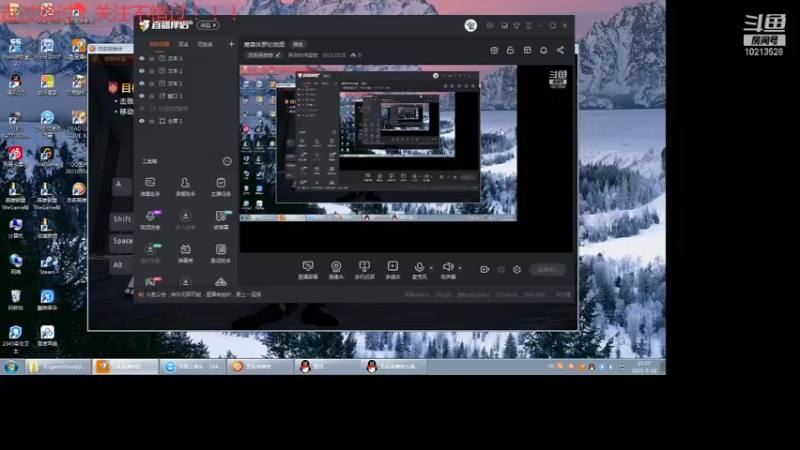
Task: Lock the 全屏 1 layer
Action: pyautogui.click(x=152, y=121)
